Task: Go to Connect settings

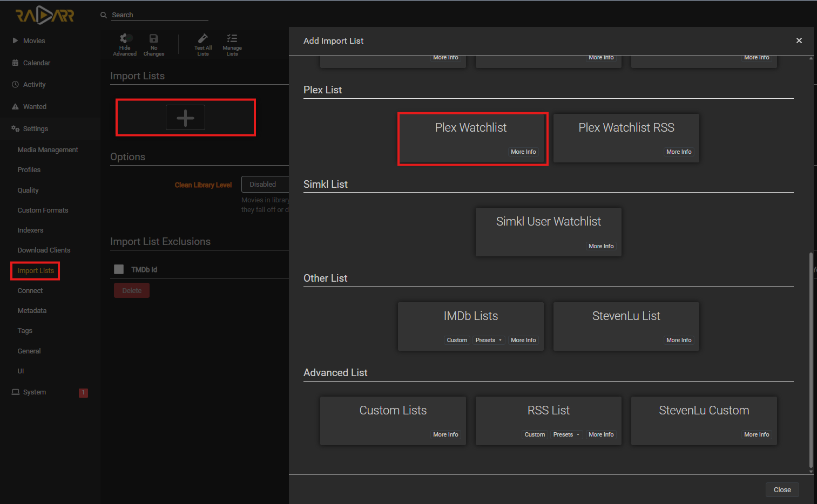Action: (x=30, y=291)
